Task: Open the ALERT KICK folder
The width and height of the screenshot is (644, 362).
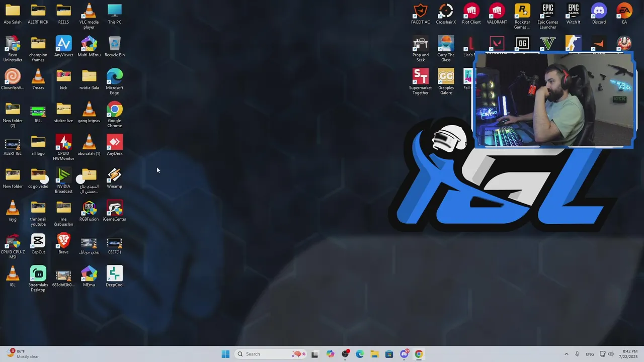Action: pyautogui.click(x=38, y=14)
